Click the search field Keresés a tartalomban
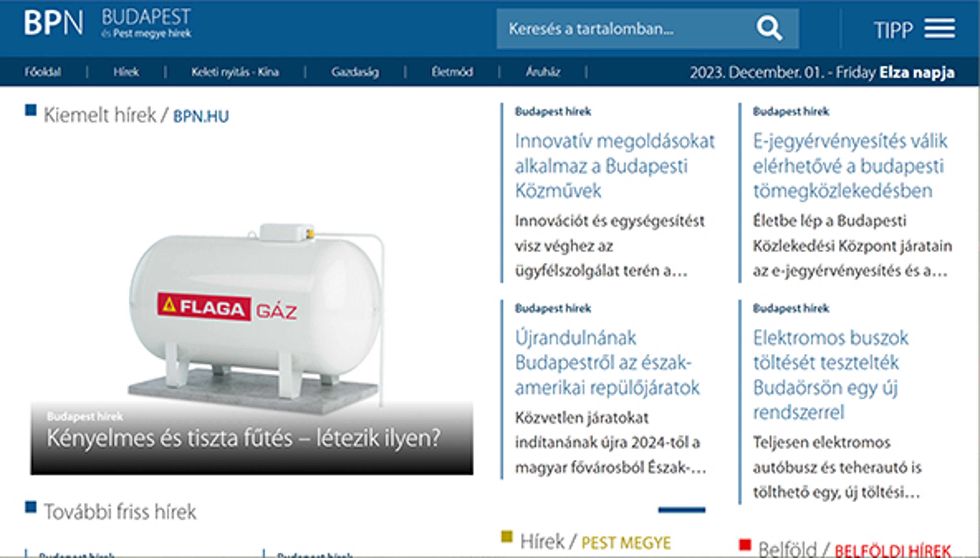The height and width of the screenshot is (558, 980). click(621, 29)
